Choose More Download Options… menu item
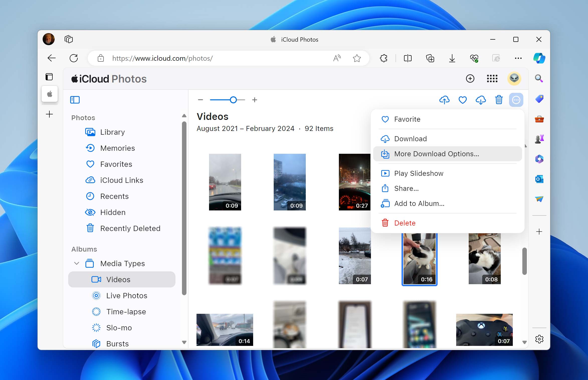 point(447,154)
